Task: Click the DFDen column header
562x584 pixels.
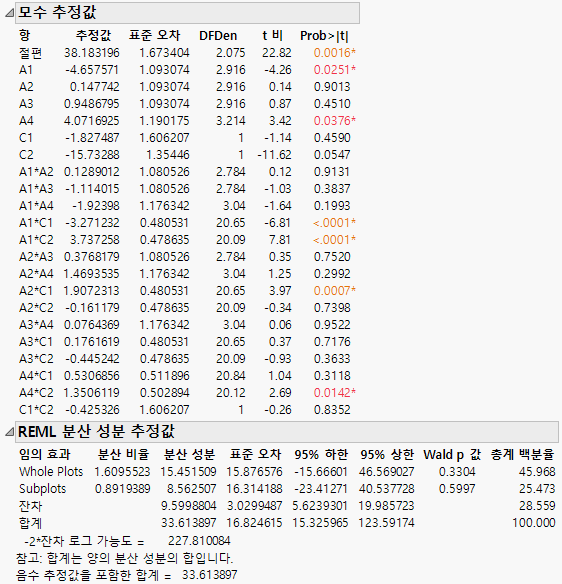Action: coord(218,36)
